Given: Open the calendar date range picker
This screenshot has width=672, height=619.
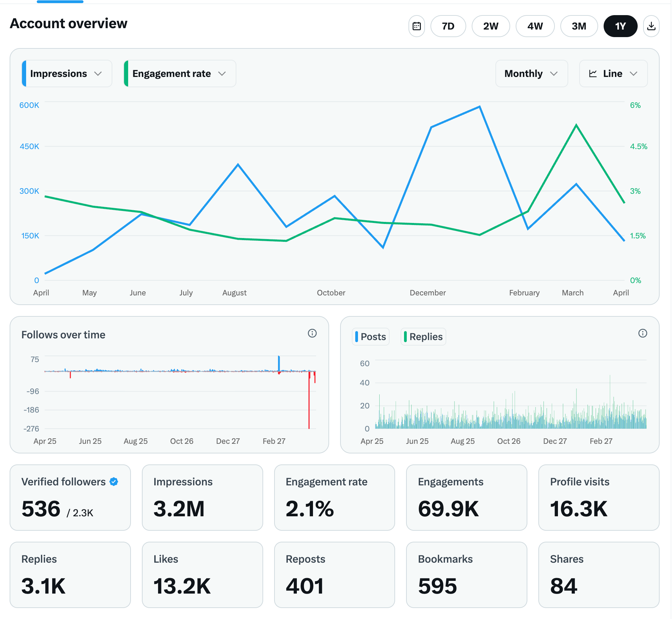Looking at the screenshot, I should [416, 26].
